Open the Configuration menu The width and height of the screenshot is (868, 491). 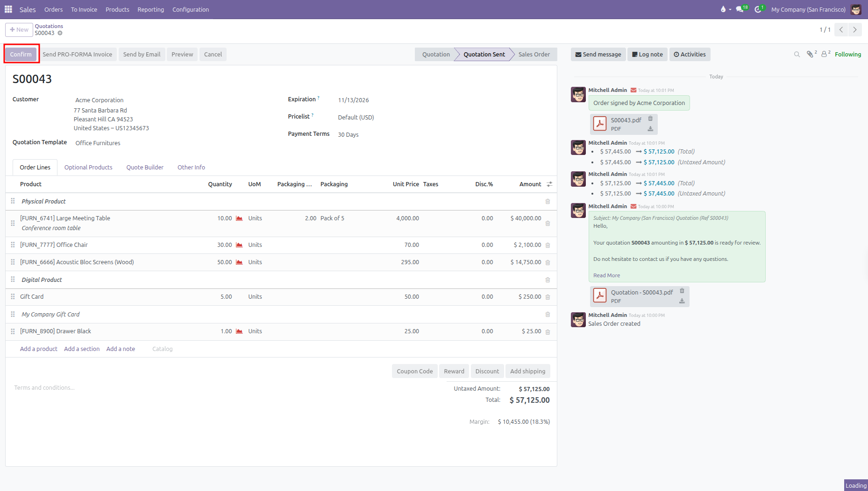pos(191,9)
